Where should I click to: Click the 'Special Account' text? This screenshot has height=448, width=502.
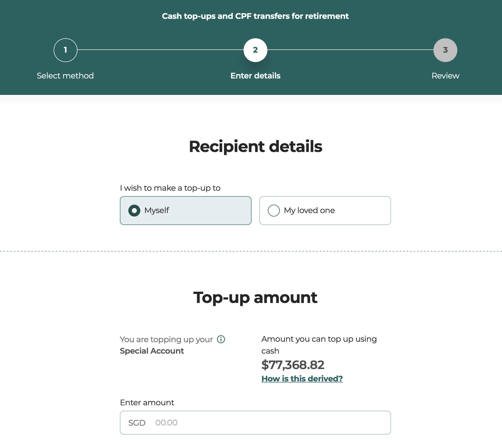coord(152,351)
